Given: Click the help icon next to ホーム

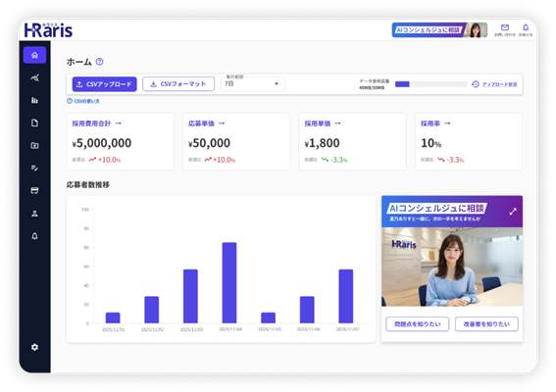Looking at the screenshot, I should tap(100, 62).
